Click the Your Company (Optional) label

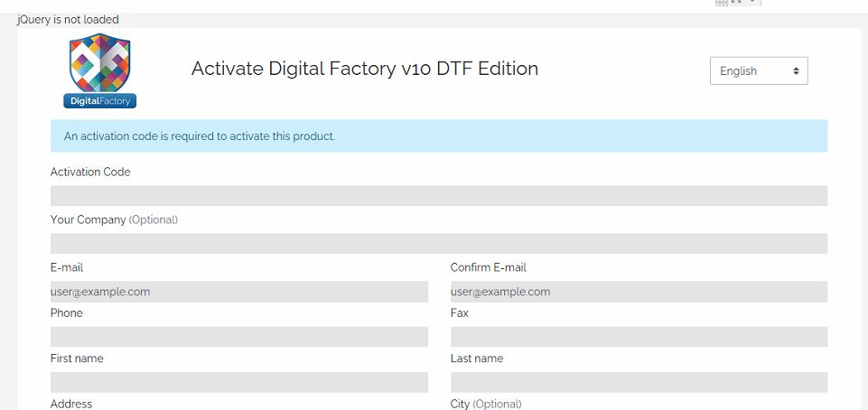(114, 219)
